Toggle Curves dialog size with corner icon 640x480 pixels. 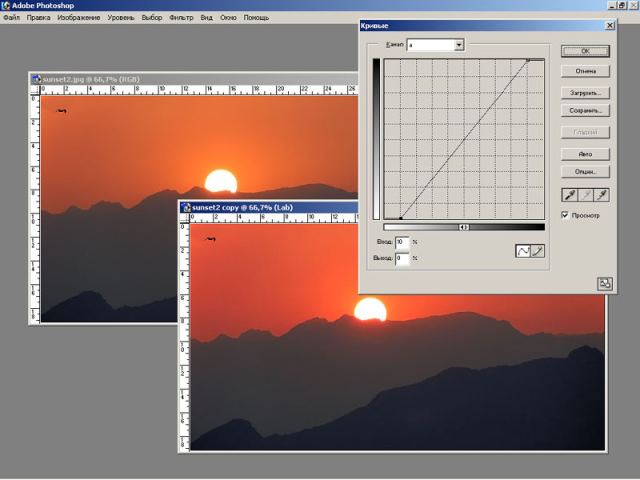[604, 283]
